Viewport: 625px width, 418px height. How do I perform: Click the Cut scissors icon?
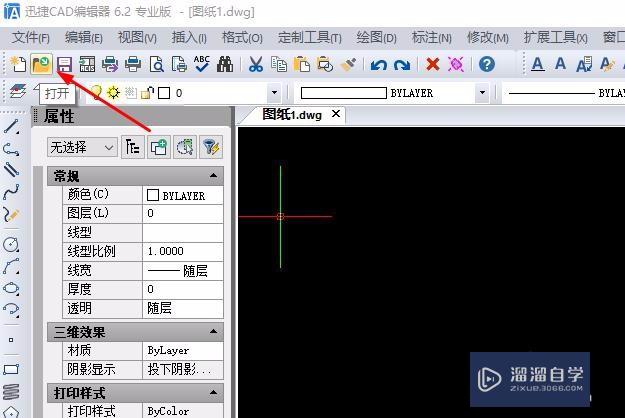(256, 64)
